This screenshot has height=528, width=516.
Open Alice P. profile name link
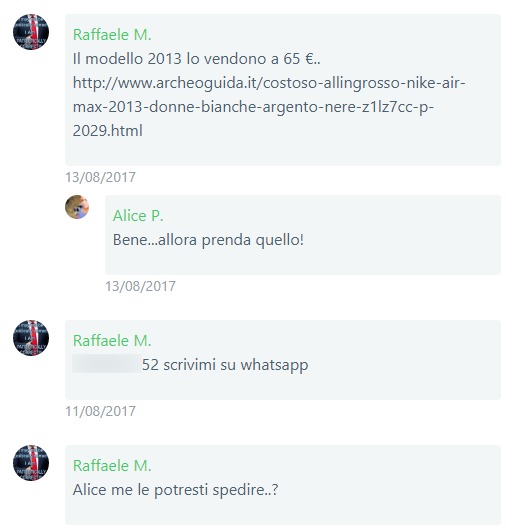click(138, 216)
